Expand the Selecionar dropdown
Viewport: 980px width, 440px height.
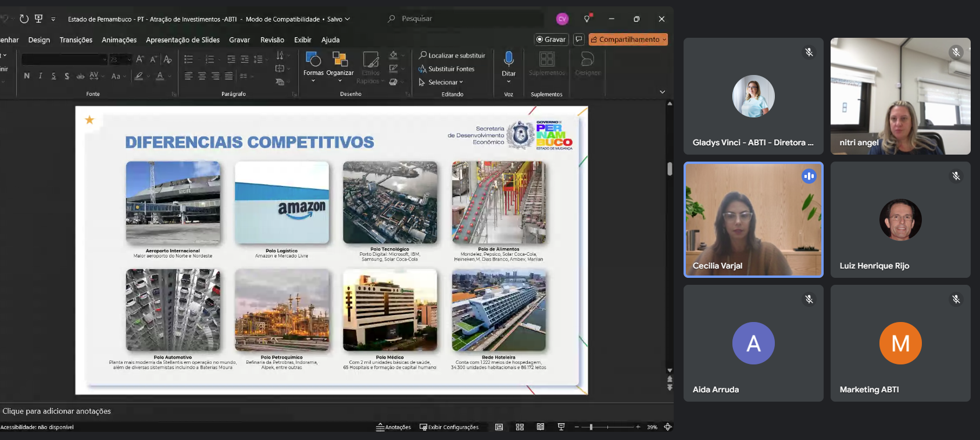tap(442, 83)
